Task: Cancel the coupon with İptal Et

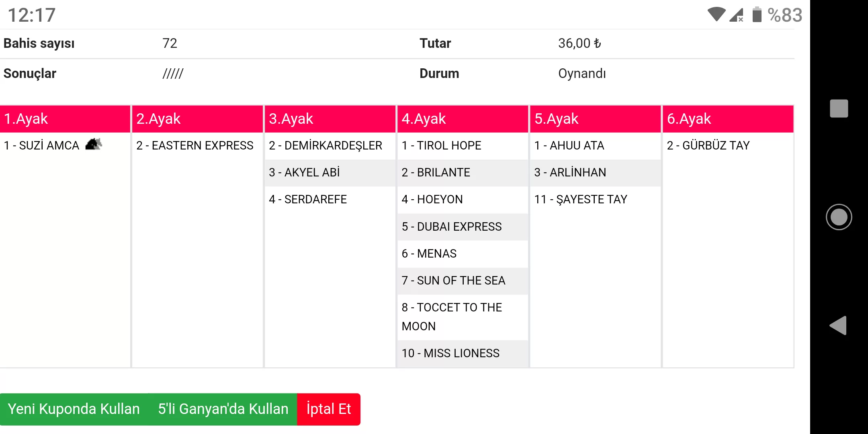Action: [x=328, y=409]
